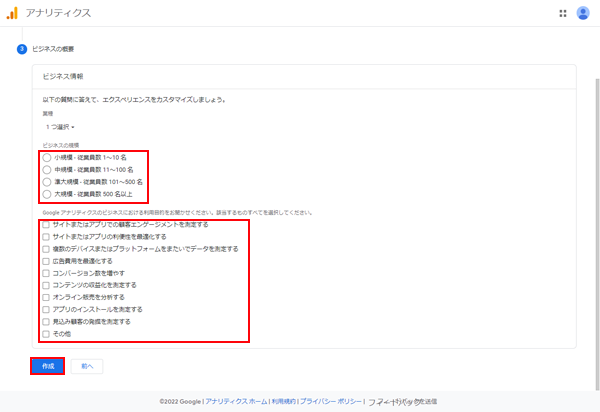Open the 利用規約 footer link

pos(284,401)
